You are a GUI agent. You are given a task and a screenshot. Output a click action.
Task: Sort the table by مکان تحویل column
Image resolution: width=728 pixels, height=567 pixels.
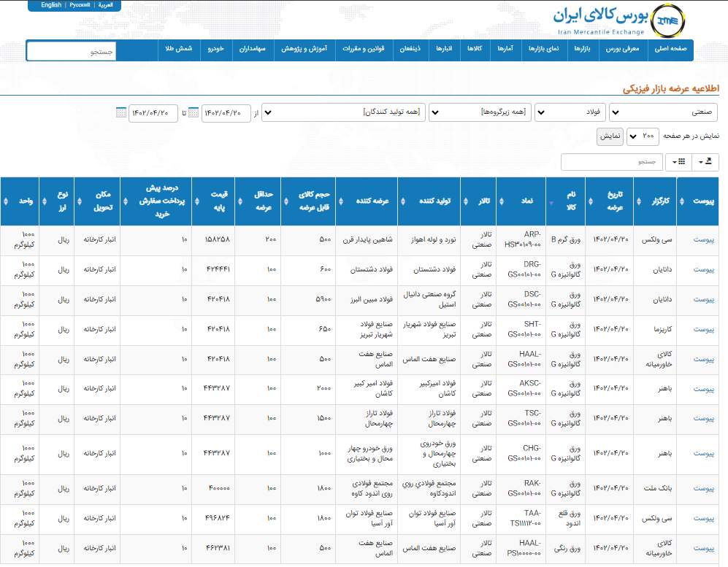97,201
